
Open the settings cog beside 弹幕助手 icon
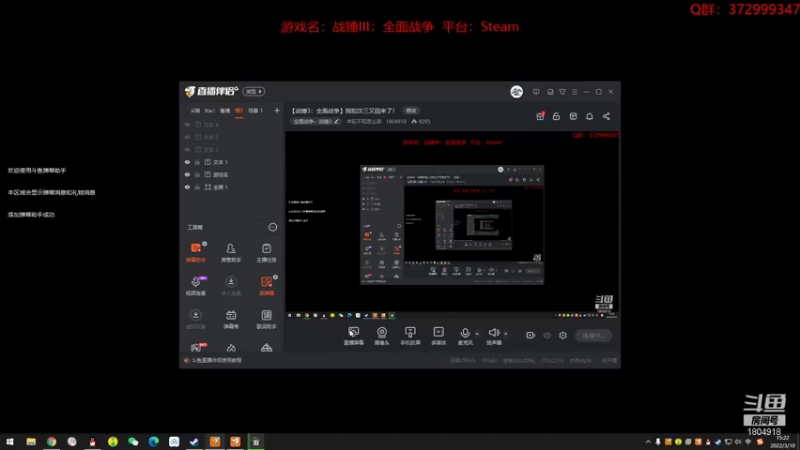coord(205,244)
